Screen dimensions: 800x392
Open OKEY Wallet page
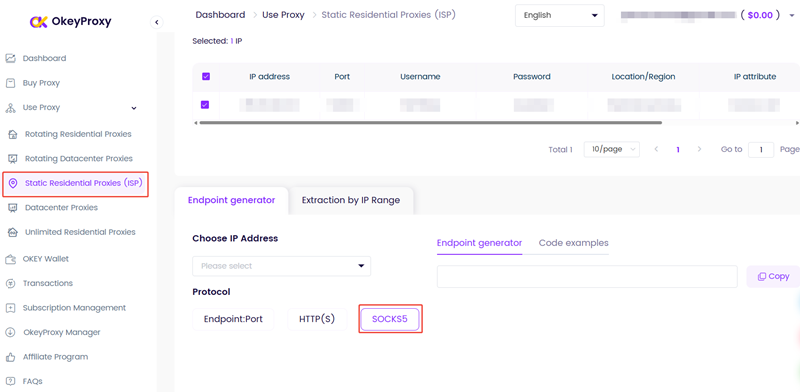pos(46,259)
